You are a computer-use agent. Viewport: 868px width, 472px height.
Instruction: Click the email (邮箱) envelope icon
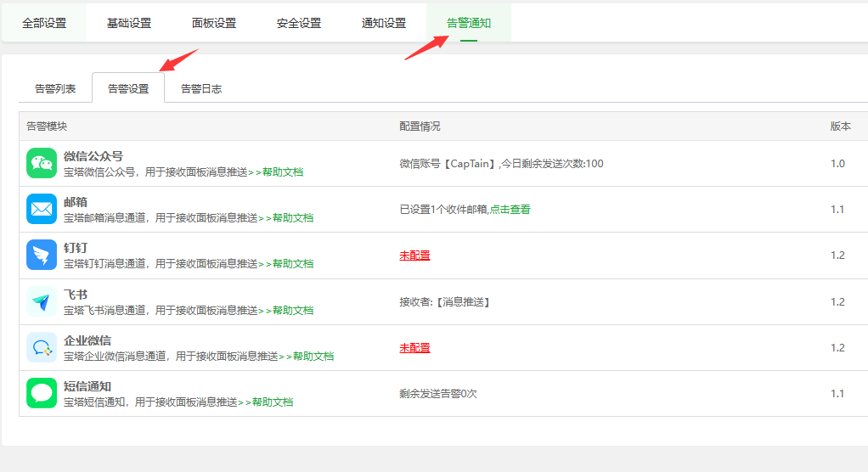click(42, 209)
